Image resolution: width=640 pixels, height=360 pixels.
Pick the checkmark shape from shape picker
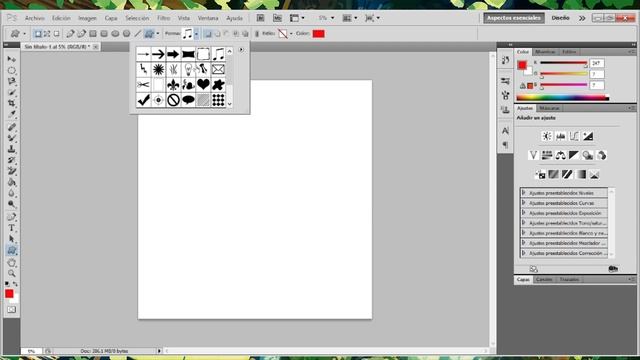click(x=143, y=100)
